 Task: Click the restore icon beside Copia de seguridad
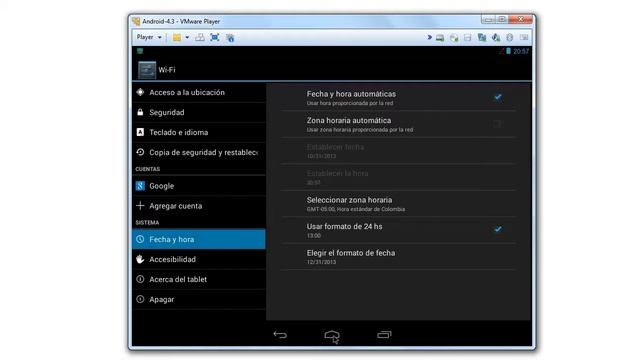[x=140, y=152]
